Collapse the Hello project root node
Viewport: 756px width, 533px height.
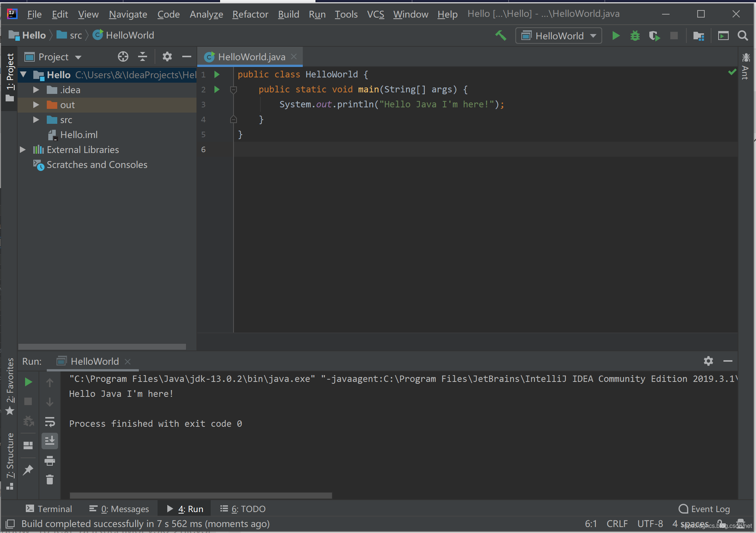[x=23, y=75]
